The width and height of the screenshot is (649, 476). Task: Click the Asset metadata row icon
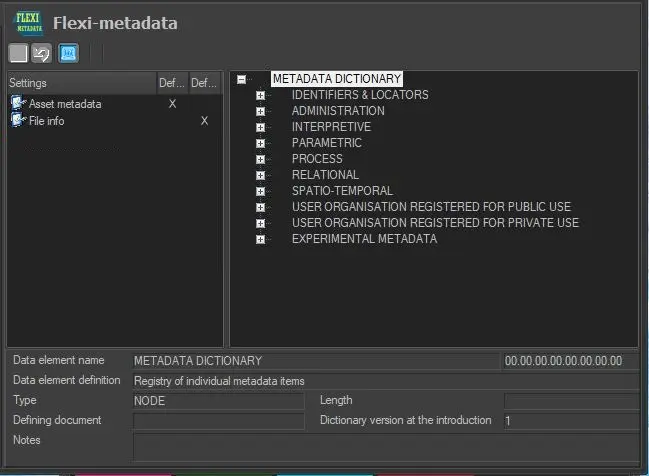point(18,104)
